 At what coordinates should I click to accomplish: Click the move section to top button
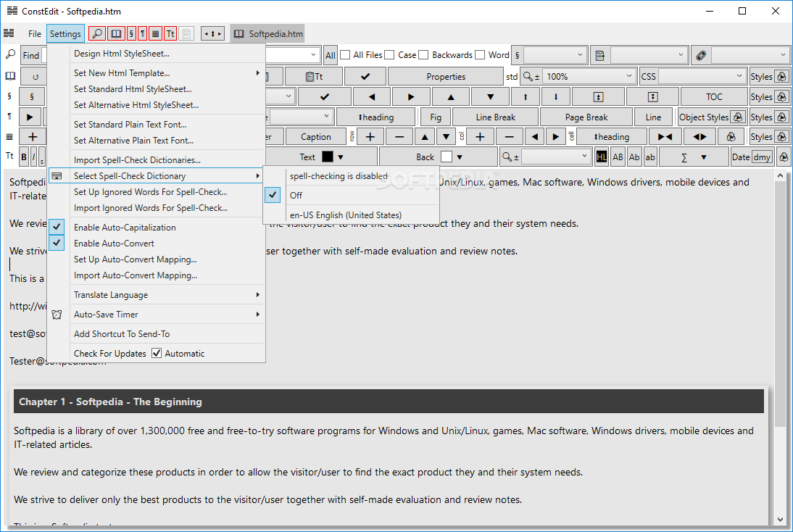click(598, 97)
